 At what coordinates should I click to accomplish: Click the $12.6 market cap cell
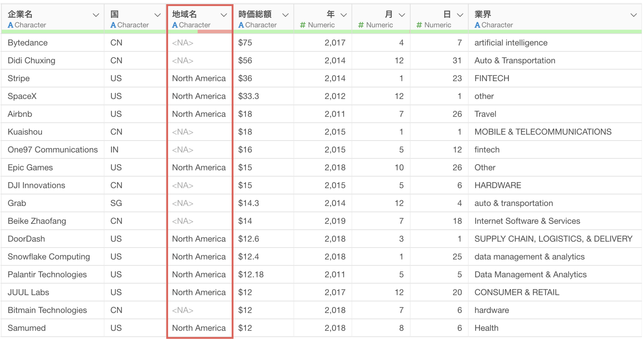[x=263, y=239]
